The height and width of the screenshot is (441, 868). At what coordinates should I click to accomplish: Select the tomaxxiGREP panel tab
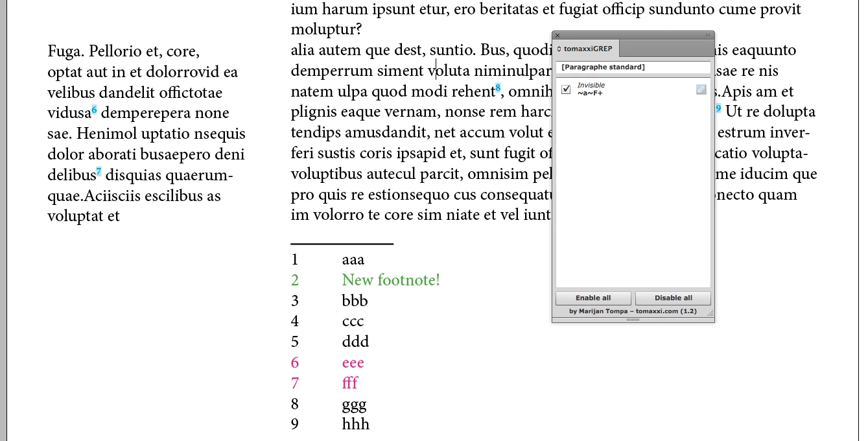[587, 49]
